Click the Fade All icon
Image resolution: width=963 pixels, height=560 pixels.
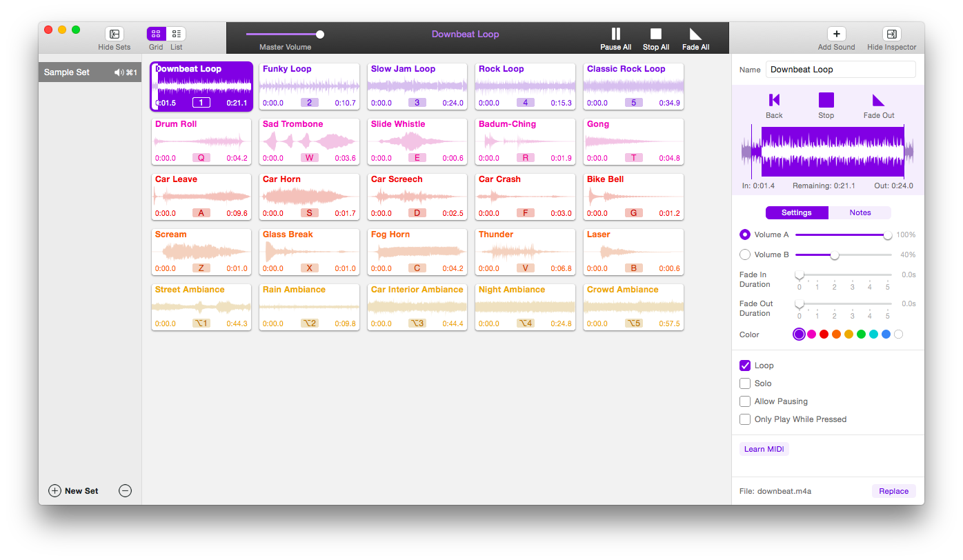tap(696, 34)
